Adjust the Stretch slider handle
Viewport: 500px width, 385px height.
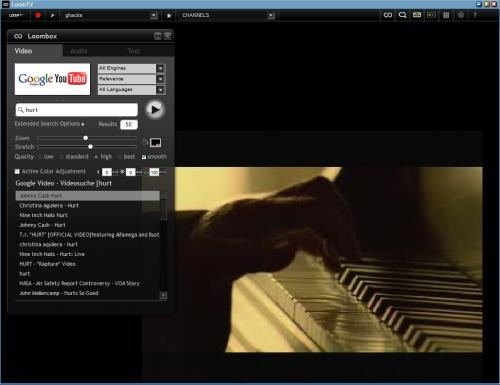90,146
